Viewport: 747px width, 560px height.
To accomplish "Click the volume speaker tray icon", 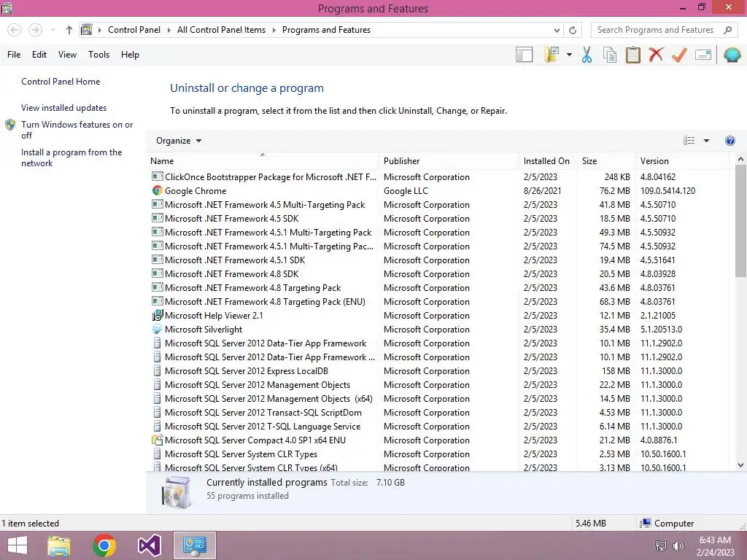I will [x=678, y=546].
